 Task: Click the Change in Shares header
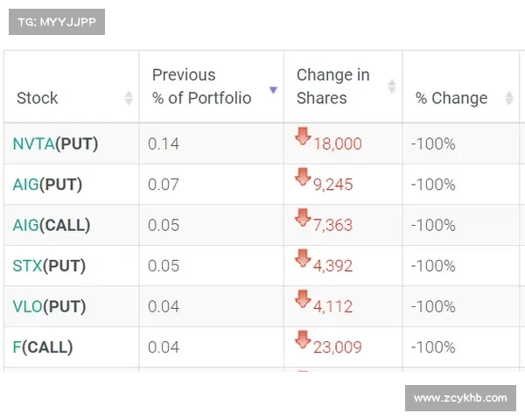[332, 87]
